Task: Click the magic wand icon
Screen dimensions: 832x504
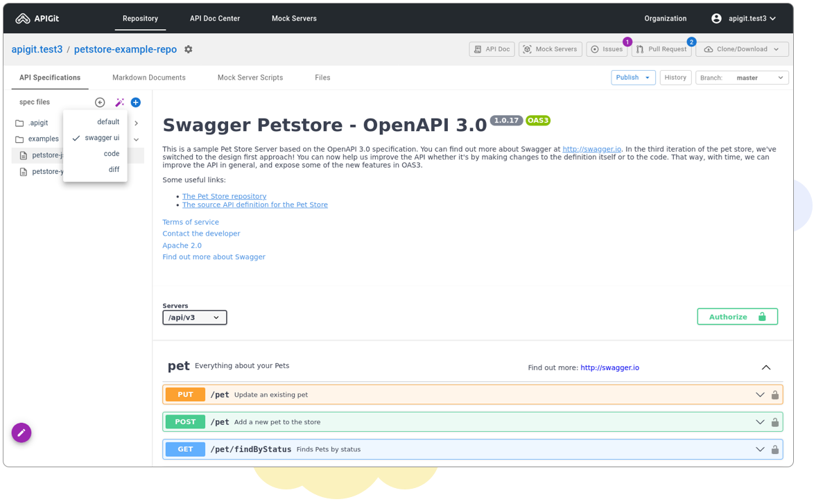Action: [x=119, y=103]
